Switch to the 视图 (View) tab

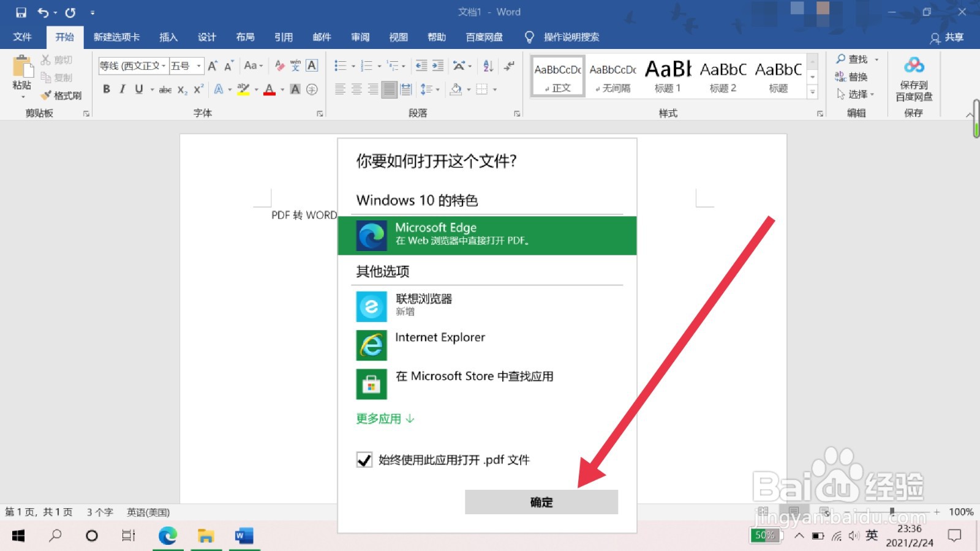(398, 37)
